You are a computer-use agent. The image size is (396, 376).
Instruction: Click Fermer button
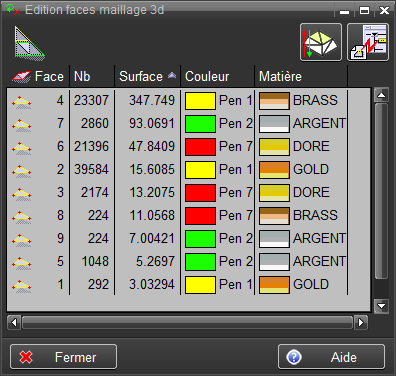point(63,357)
